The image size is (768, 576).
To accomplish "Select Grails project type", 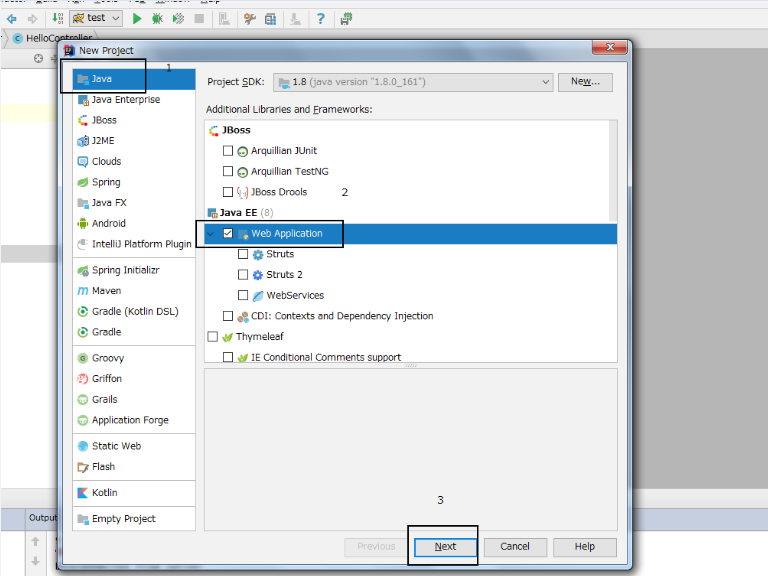I will click(x=134, y=399).
